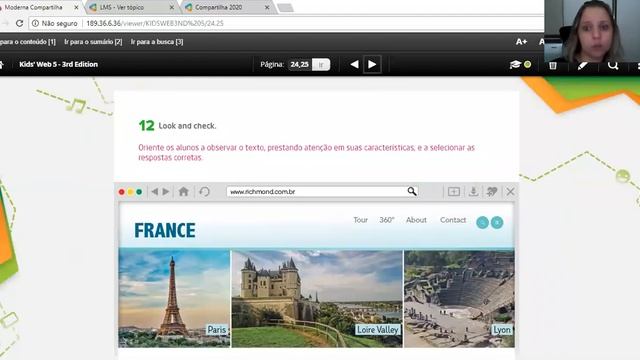The height and width of the screenshot is (360, 640).
Task: Increase font size with A+ button
Action: [521, 42]
